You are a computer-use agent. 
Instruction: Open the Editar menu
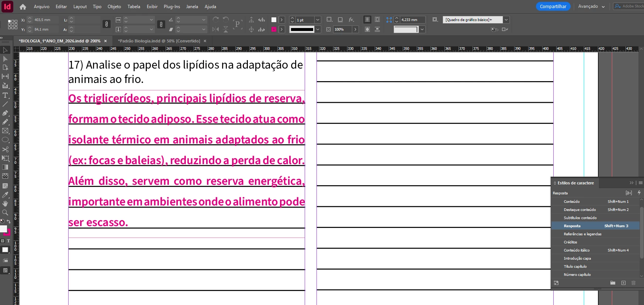tap(61, 7)
